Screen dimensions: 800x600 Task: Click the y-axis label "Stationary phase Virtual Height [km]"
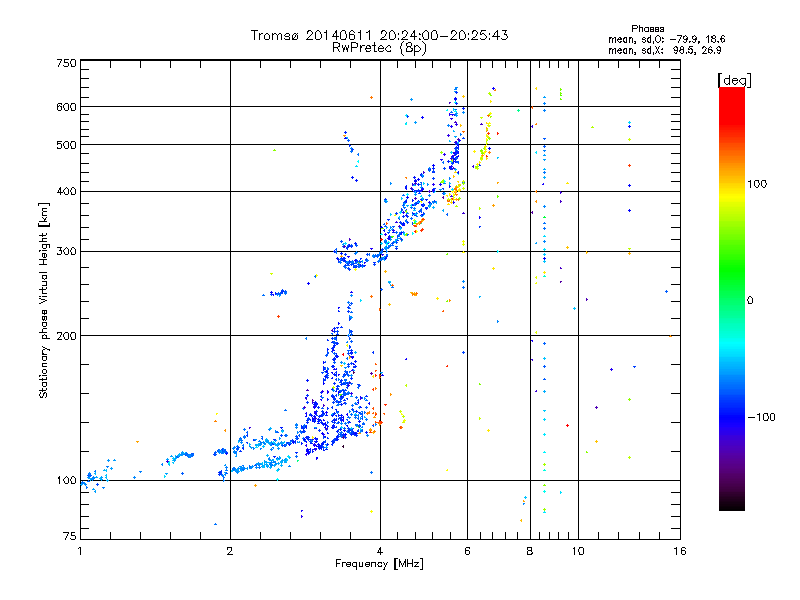coord(43,301)
